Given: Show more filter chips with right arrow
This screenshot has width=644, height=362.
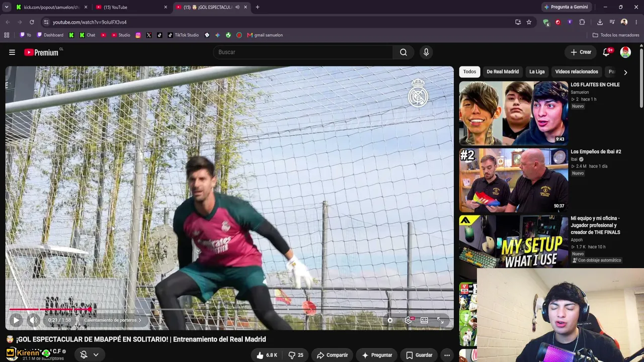Looking at the screenshot, I should pos(625,72).
